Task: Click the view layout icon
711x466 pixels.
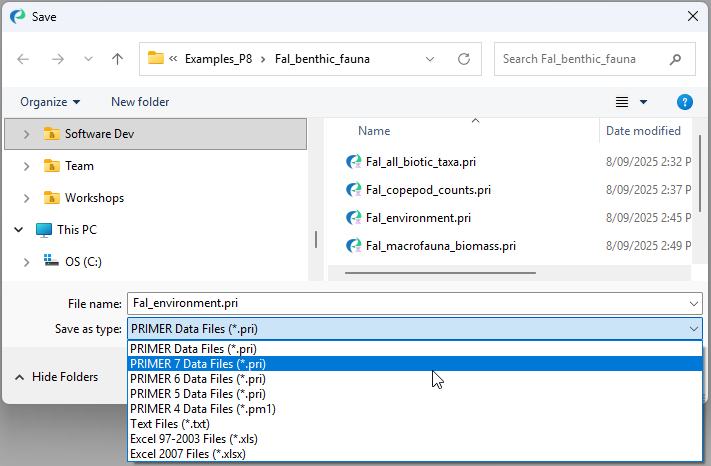Action: [x=622, y=102]
